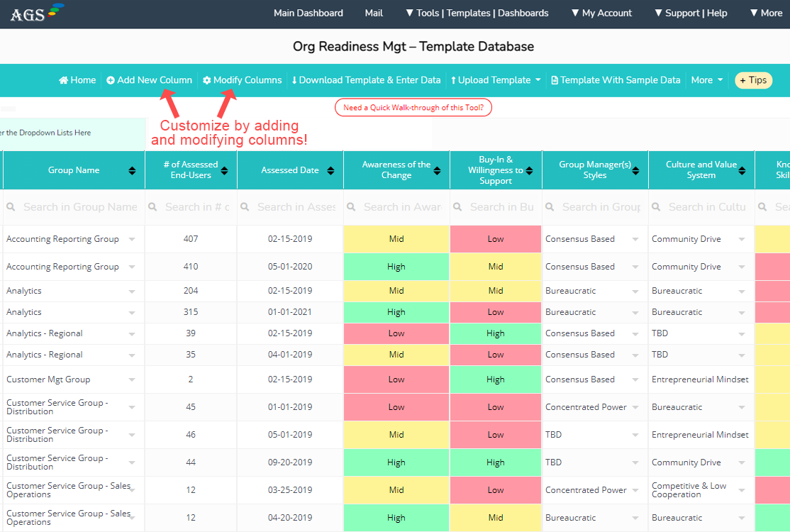Sort the Awareness of the Change column
Viewport: 790px width, 532px height.
click(x=437, y=170)
